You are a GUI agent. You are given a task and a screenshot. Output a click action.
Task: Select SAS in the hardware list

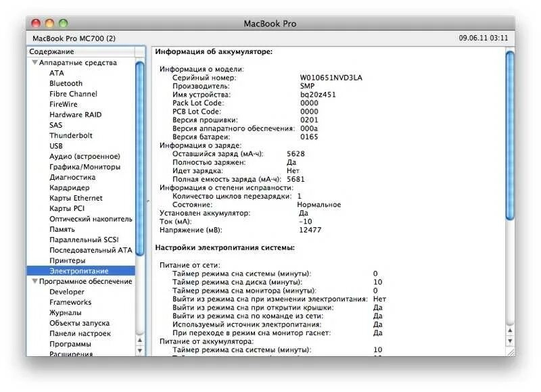tap(56, 125)
